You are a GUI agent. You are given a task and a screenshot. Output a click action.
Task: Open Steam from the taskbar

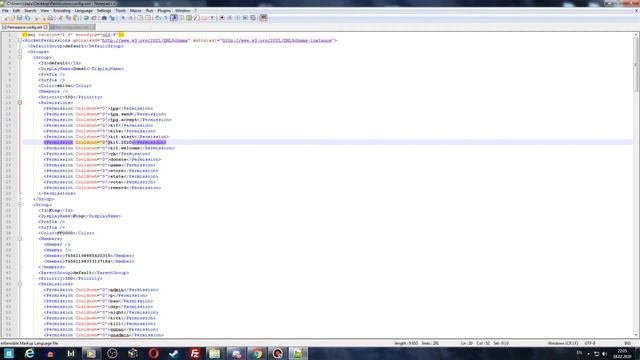pyautogui.click(x=174, y=353)
